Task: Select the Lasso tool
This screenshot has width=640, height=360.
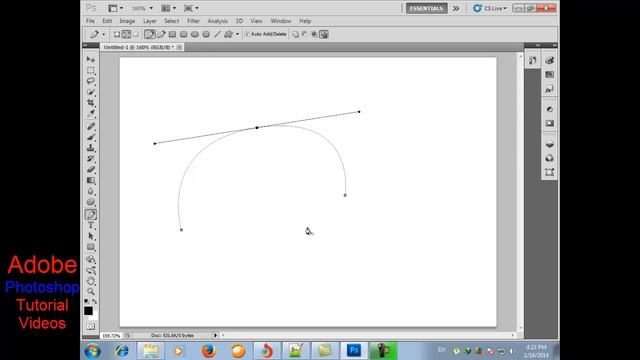Action: pyautogui.click(x=91, y=81)
